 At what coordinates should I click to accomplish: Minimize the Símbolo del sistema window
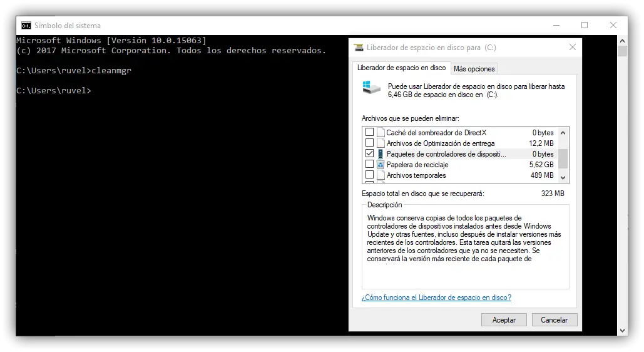tap(556, 25)
